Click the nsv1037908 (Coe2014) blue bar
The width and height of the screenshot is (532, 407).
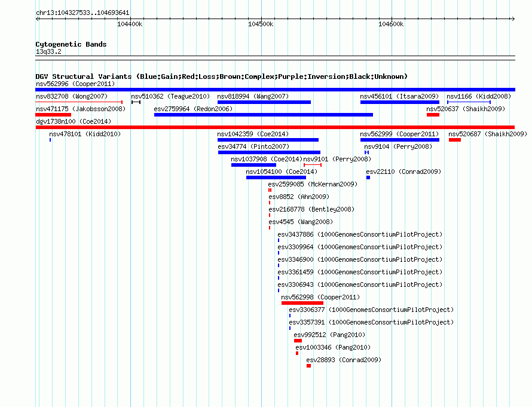point(253,165)
